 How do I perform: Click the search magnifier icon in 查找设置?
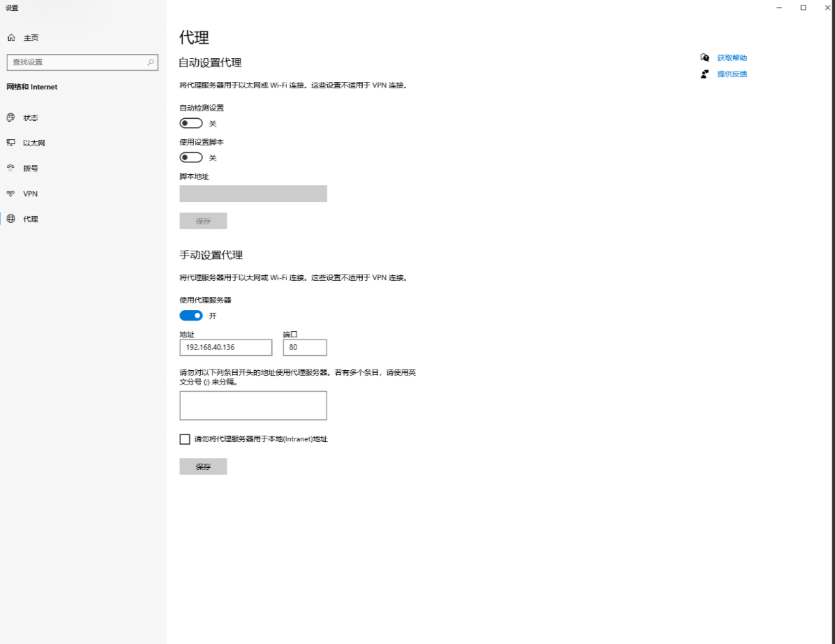pos(150,62)
